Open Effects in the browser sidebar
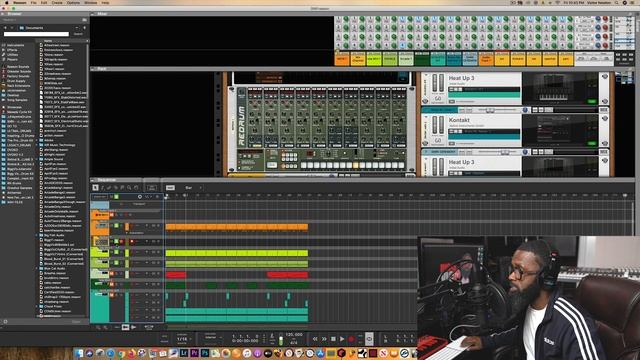The height and width of the screenshot is (360, 640). (x=12, y=50)
